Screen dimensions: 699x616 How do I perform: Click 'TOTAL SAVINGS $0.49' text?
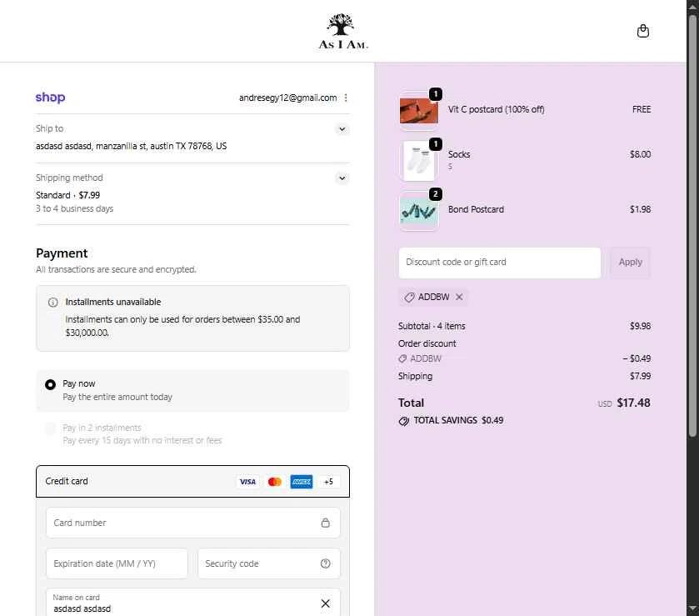point(458,421)
